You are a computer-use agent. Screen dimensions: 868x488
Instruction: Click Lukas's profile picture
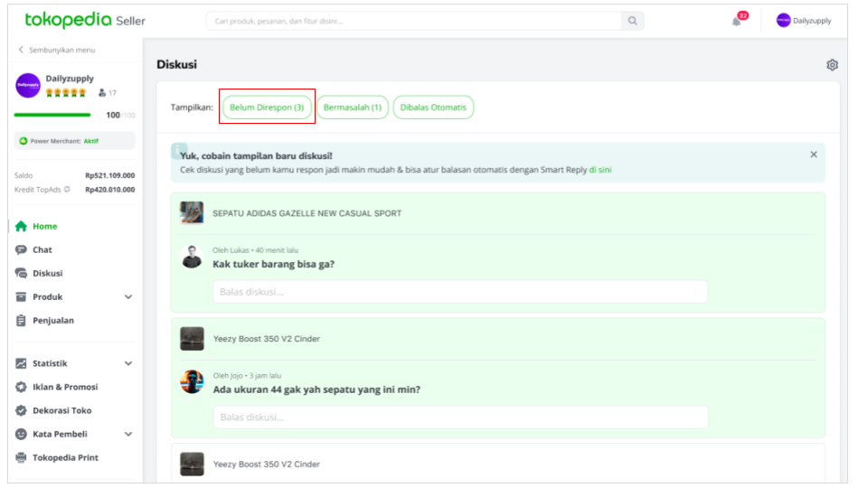coord(192,257)
